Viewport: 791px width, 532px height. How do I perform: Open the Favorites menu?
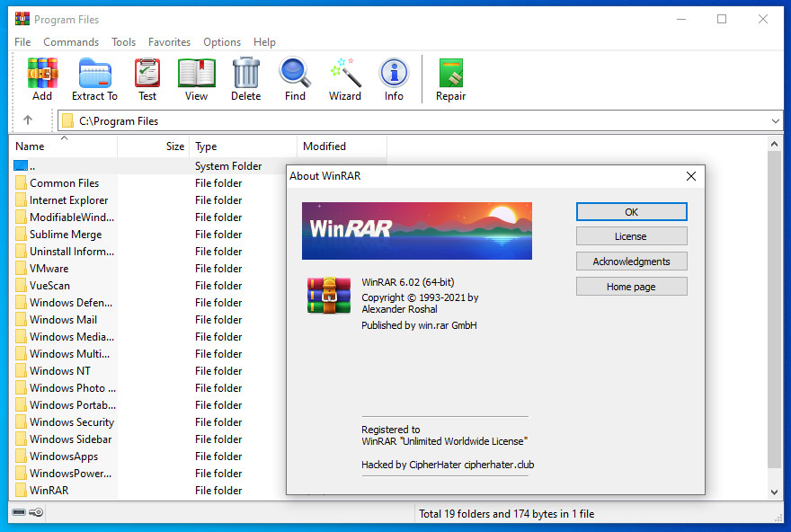coord(170,42)
